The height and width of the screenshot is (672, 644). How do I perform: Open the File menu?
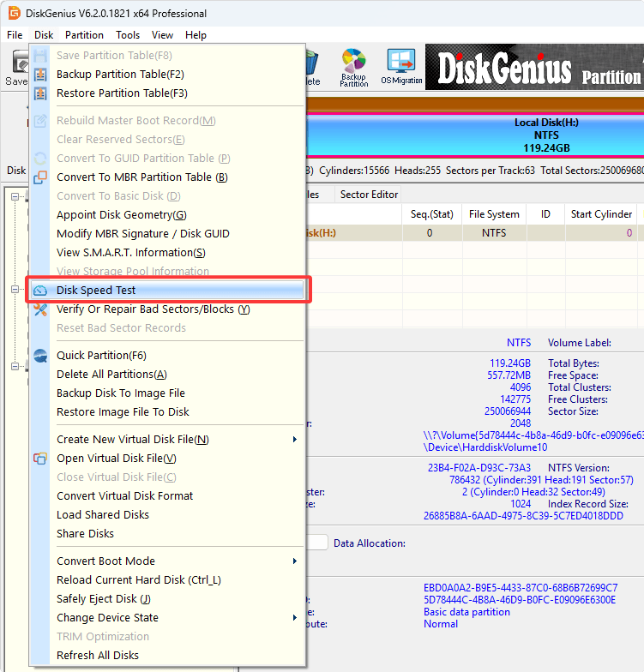15,34
